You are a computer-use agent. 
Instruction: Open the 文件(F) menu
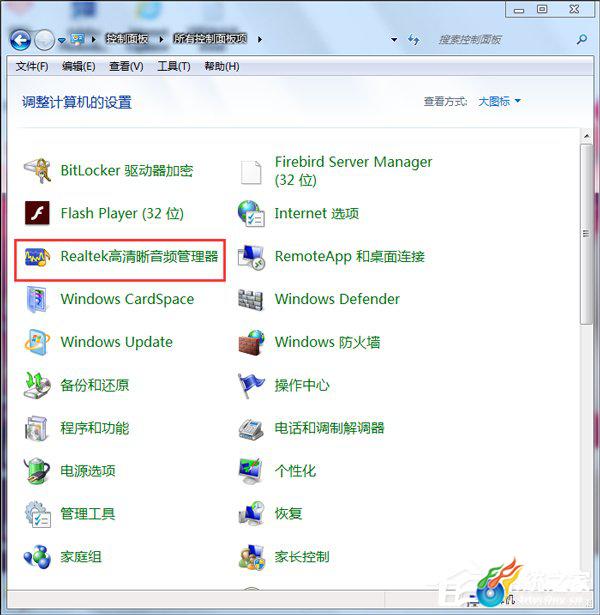click(x=32, y=66)
